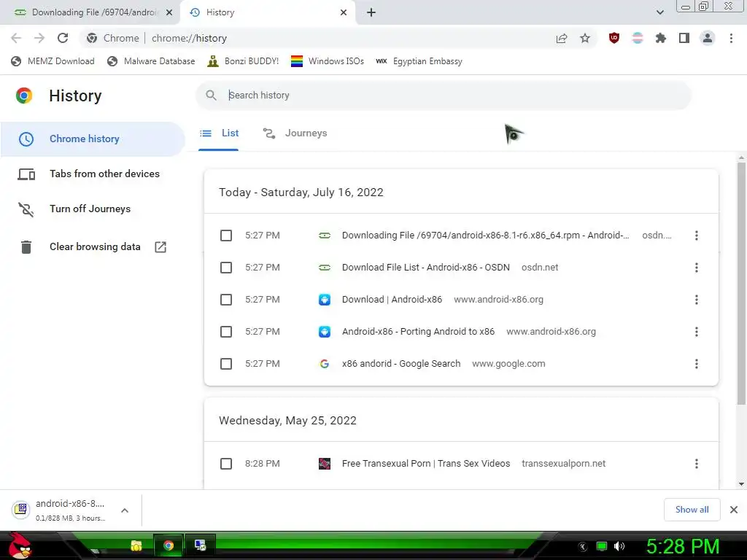Image resolution: width=747 pixels, height=560 pixels.
Task: Open Chrome's three-dot main menu
Action: coord(731,38)
